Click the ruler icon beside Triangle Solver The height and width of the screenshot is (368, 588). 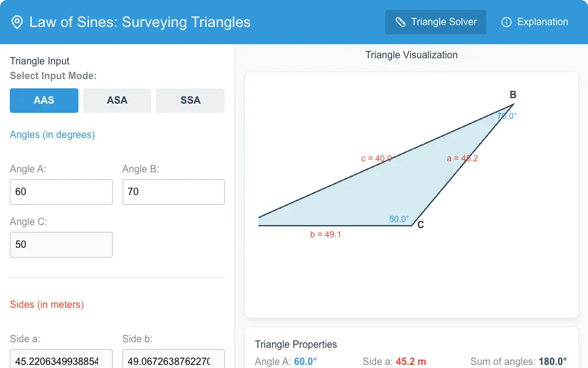[401, 22]
